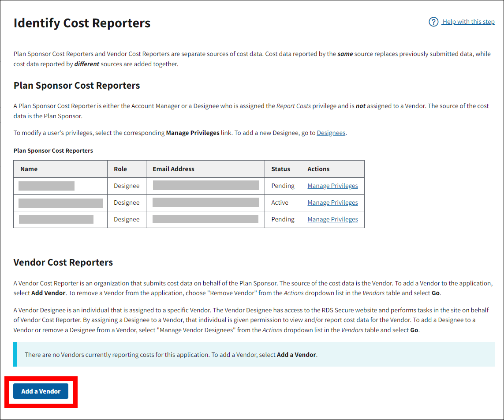Go to the Designees link
This screenshot has width=504, height=420.
(x=331, y=133)
